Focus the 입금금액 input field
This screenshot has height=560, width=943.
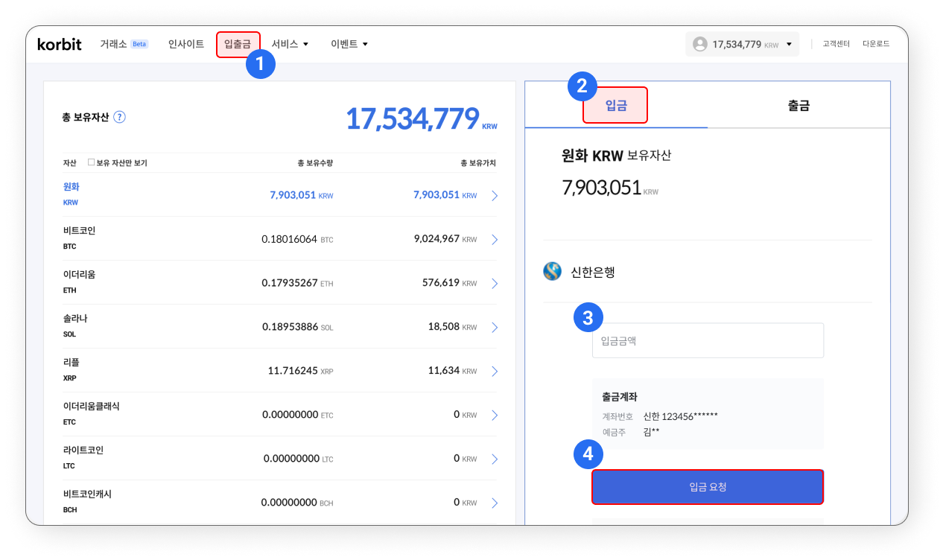[x=708, y=340]
